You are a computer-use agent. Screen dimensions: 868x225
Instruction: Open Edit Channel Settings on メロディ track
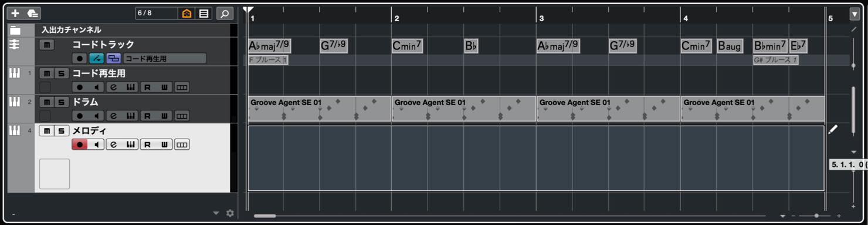(114, 145)
